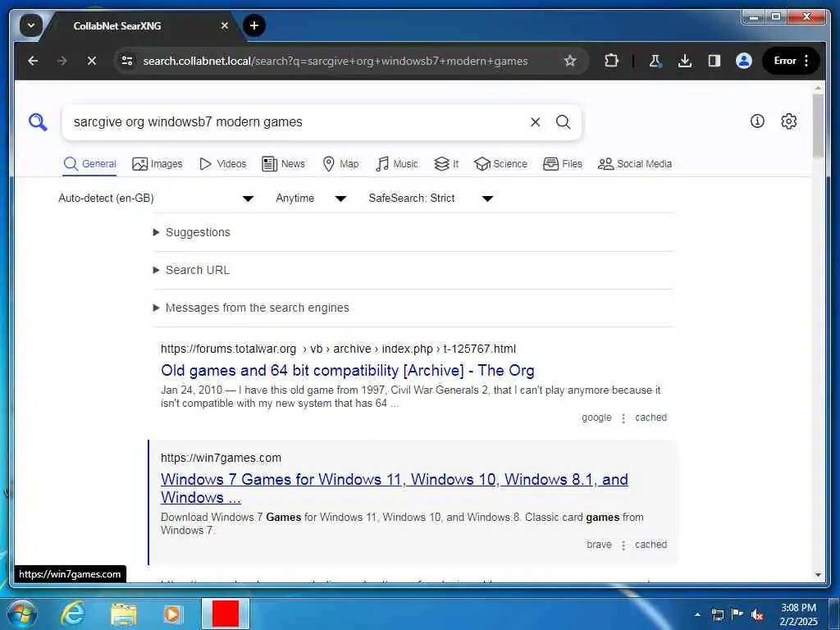Click the browser forward arrow
This screenshot has width=840, height=630.
(x=62, y=61)
